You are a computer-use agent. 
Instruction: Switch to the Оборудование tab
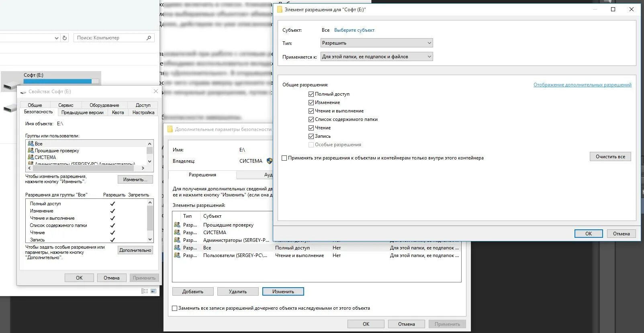pos(104,105)
